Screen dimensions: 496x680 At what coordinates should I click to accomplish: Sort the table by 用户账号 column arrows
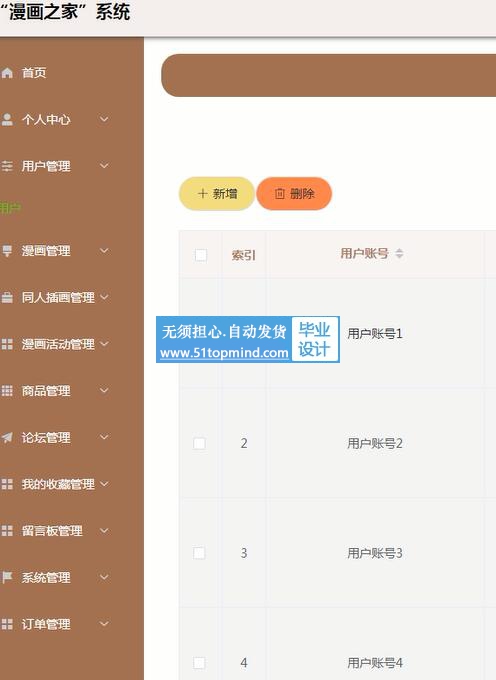pyautogui.click(x=399, y=254)
